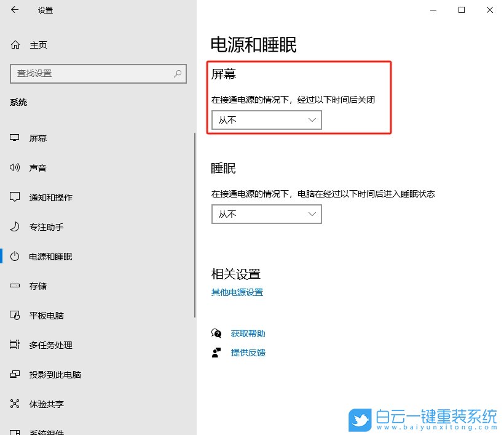Click the search magnifier in the search box
The width and height of the screenshot is (504, 435).
pos(177,74)
